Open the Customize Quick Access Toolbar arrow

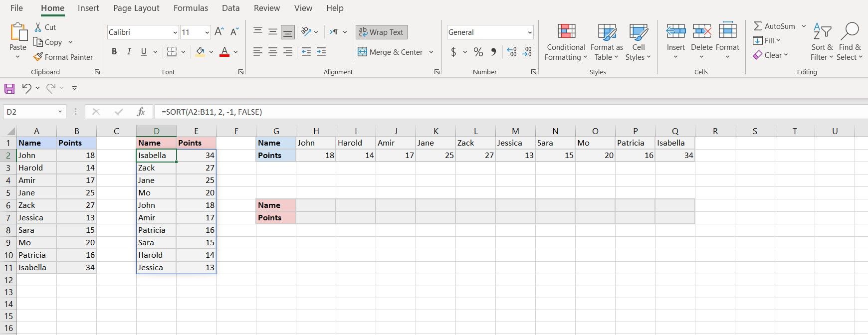coord(74,88)
